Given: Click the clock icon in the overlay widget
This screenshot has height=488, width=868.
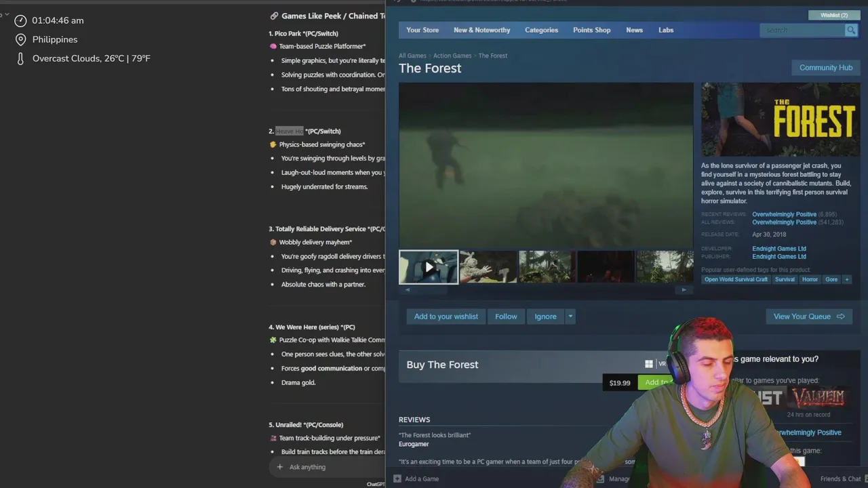Looking at the screenshot, I should (x=20, y=20).
